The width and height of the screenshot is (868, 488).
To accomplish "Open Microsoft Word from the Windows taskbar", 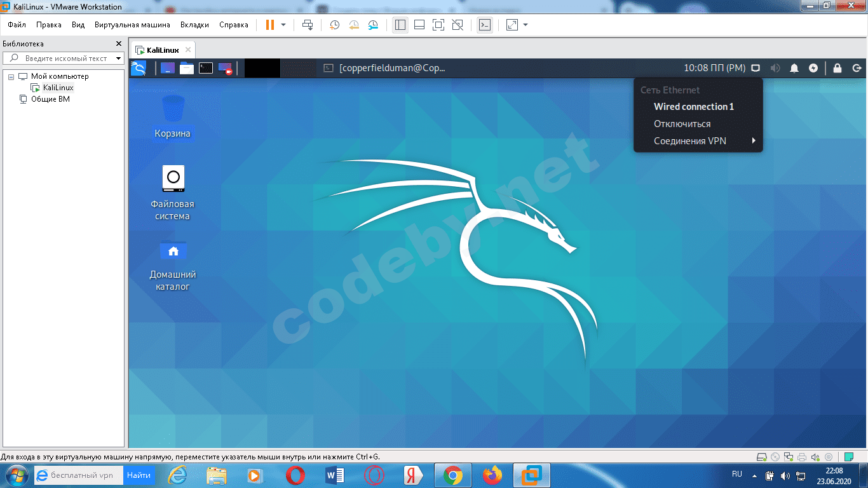I will [x=334, y=475].
